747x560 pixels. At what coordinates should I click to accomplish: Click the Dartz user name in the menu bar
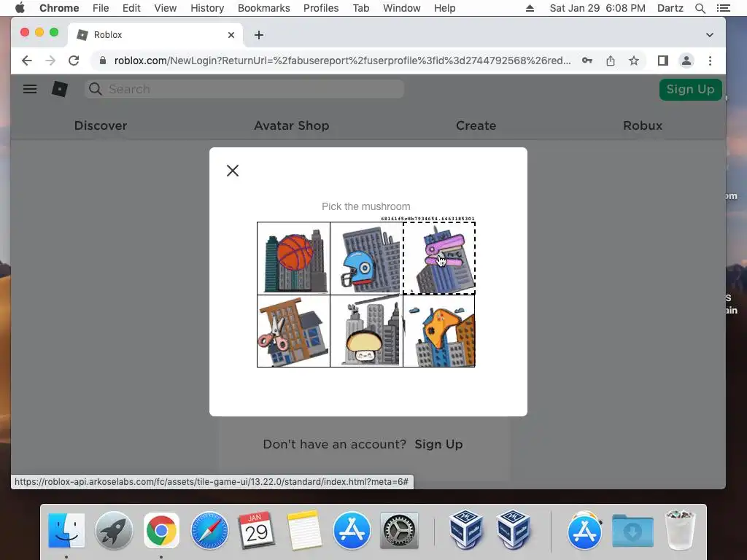(x=670, y=8)
